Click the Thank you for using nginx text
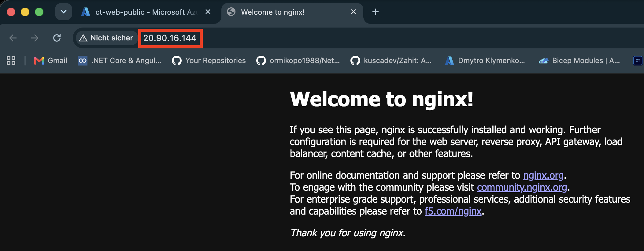Viewport: 644px width, 251px height. point(348,233)
